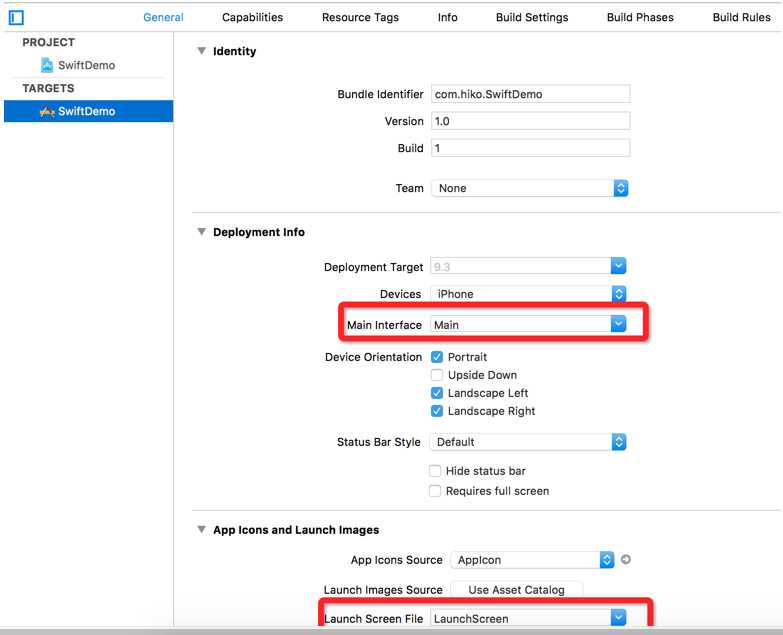Uncheck the Portrait orientation checkbox

(x=436, y=357)
